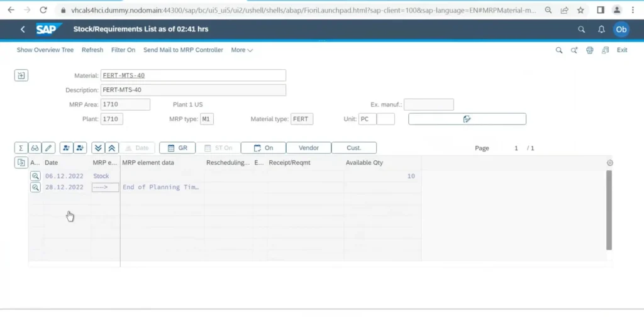
Task: Click the Description field
Action: click(x=193, y=90)
